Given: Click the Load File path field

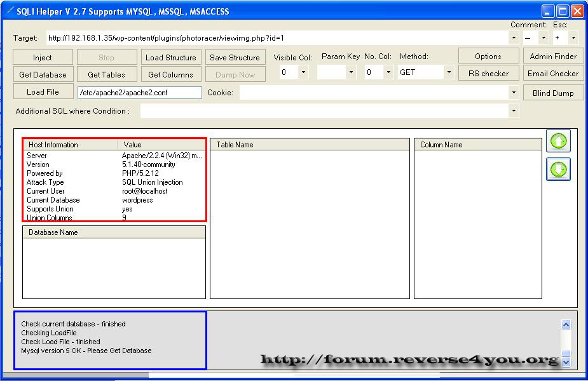Looking at the screenshot, I should point(140,93).
